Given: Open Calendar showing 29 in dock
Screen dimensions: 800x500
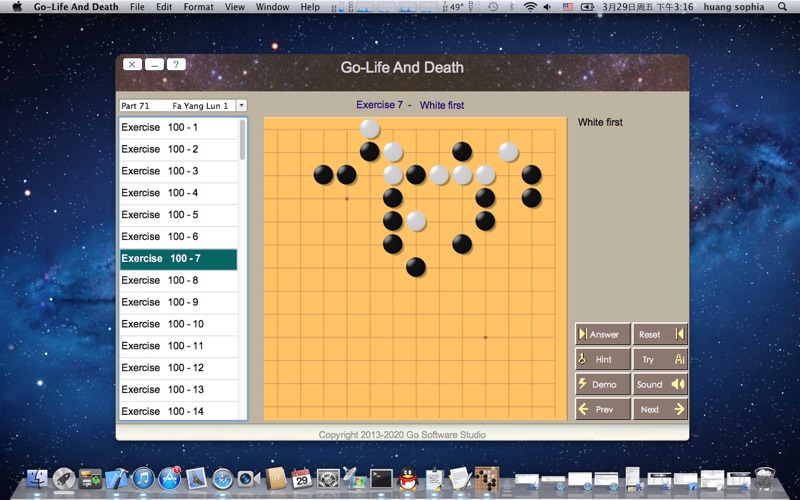Looking at the screenshot, I should pos(302,479).
